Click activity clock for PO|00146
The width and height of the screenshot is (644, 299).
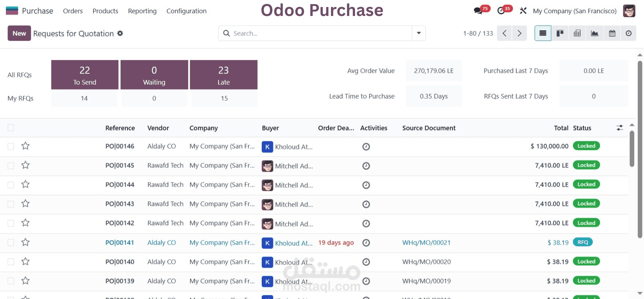[x=366, y=147]
